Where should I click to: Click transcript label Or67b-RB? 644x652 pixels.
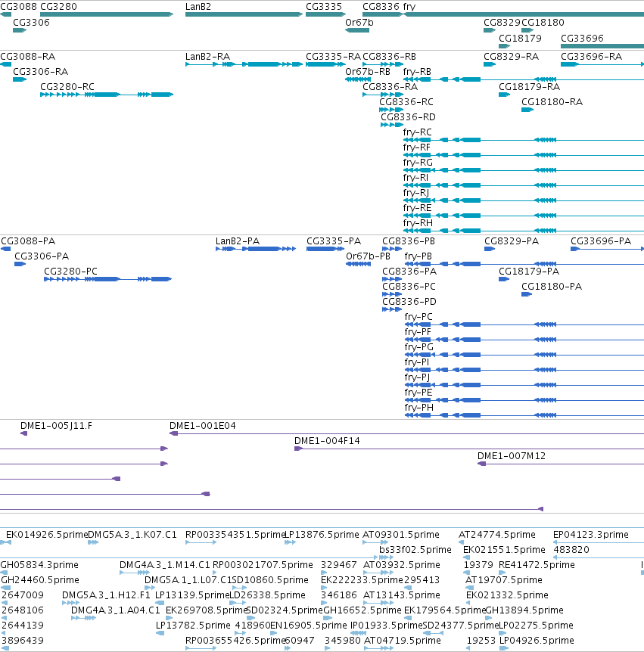368,72
